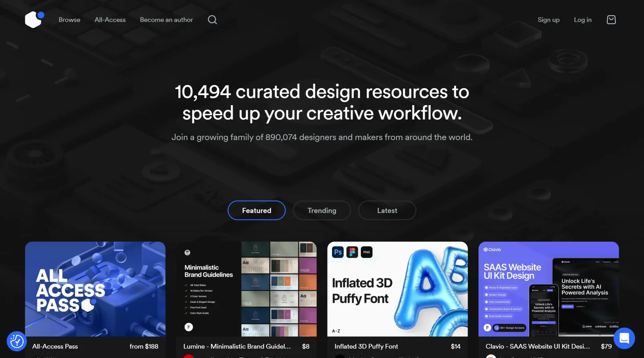Open the Become an author link
644x358 pixels.
tap(166, 20)
